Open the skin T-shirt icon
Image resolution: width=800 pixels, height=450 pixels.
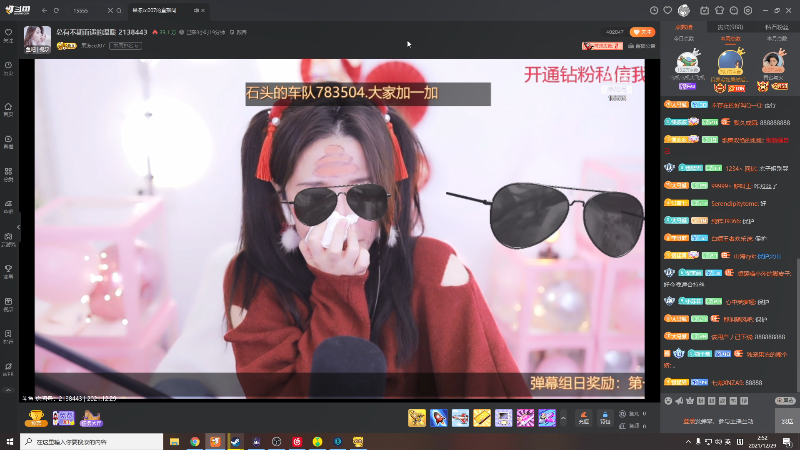tap(719, 10)
